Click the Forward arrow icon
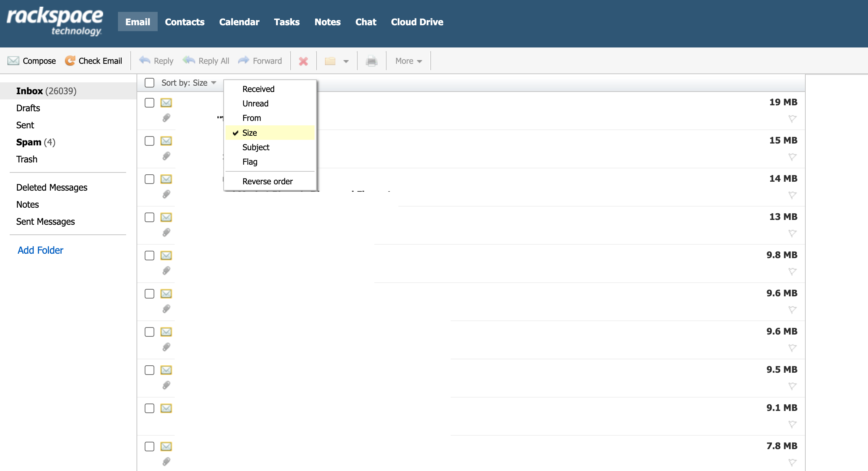 (244, 60)
